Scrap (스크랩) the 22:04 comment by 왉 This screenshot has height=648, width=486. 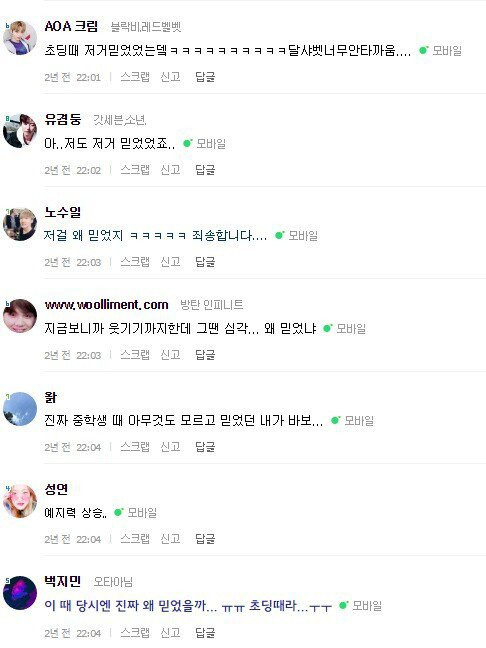[x=135, y=447]
